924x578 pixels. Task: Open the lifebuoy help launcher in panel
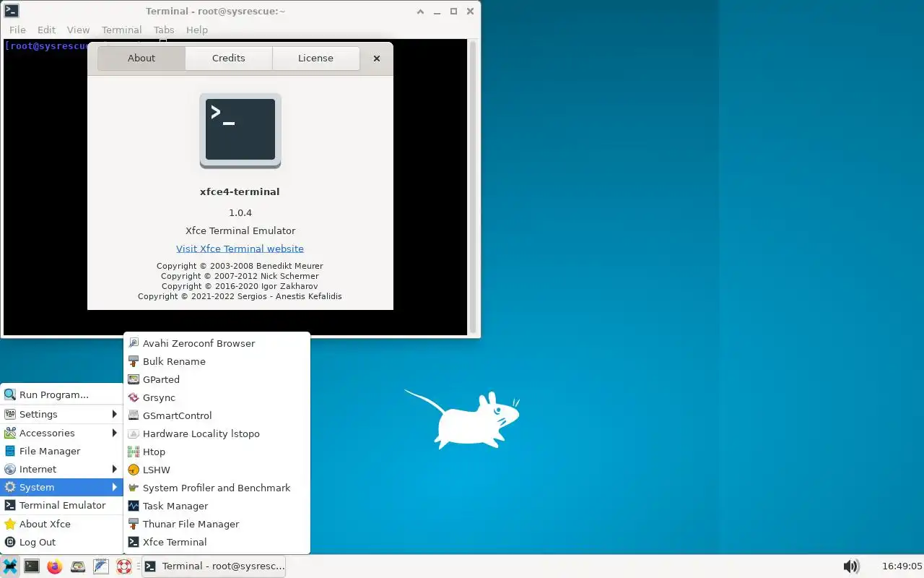coord(124,566)
